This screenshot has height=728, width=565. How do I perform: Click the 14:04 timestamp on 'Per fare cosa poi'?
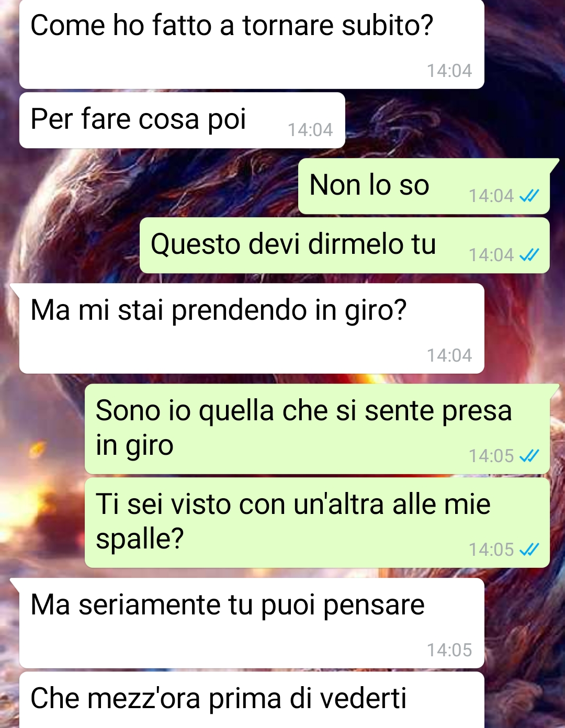[x=310, y=130]
